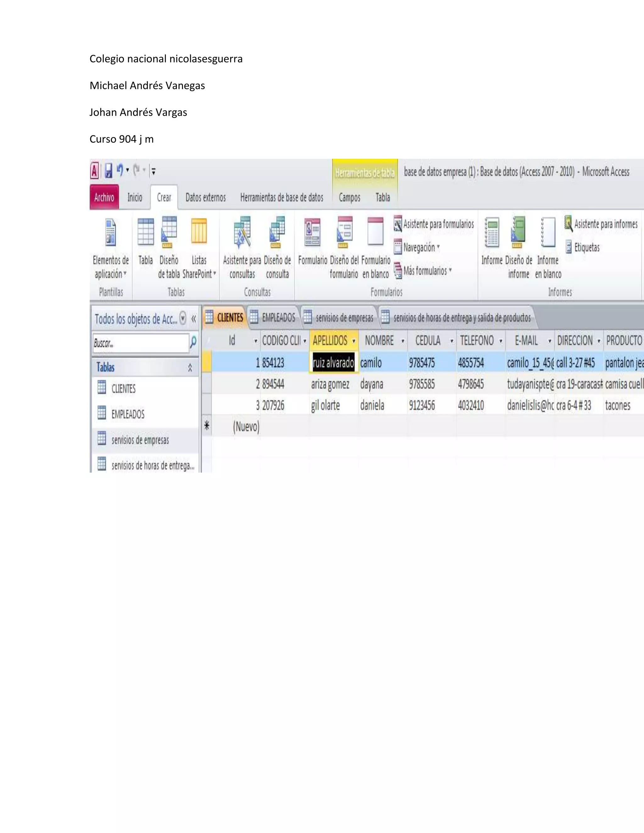Viewport: 644px width, 833px height.
Task: Collapse the Tablas group in navigation pane
Action: click(190, 368)
